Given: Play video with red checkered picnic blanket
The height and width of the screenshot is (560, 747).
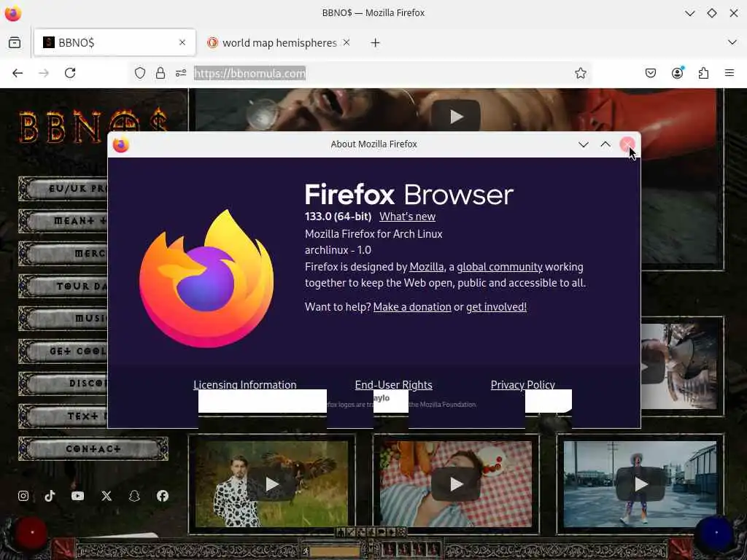Looking at the screenshot, I should [456, 484].
